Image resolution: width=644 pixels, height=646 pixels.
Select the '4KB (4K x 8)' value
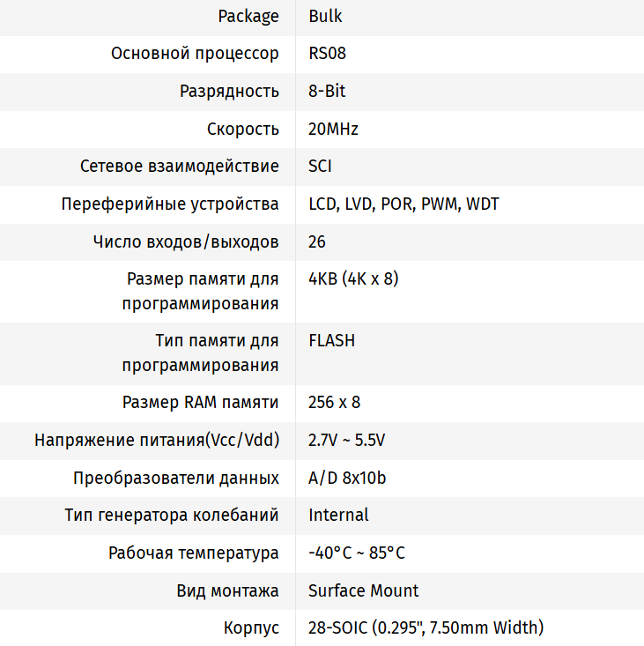coord(353,279)
